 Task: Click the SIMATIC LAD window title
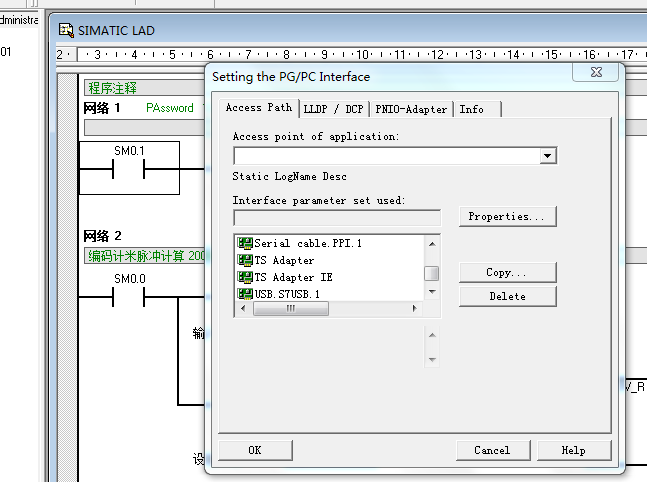pos(116,31)
